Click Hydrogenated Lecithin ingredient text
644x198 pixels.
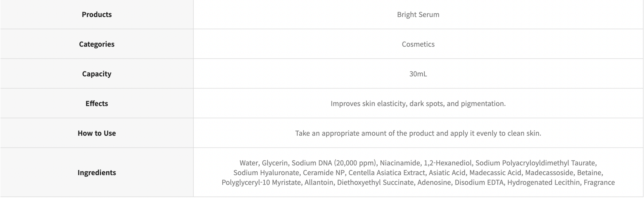[543, 182]
